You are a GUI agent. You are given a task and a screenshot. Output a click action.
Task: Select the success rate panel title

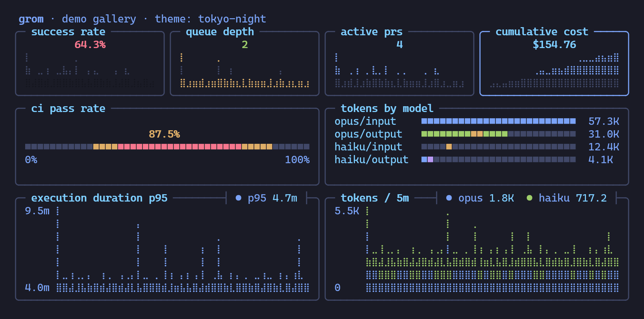point(68,32)
